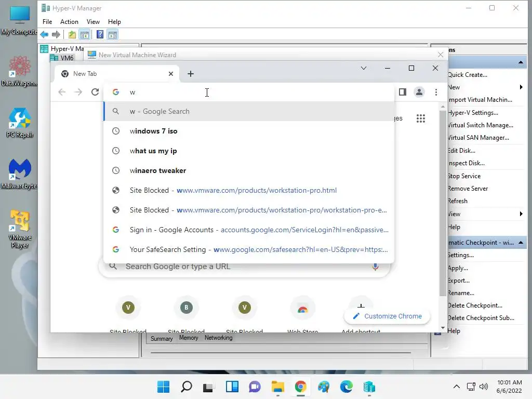Switch to the Memory tab
Image resolution: width=532 pixels, height=399 pixels.
(x=189, y=338)
